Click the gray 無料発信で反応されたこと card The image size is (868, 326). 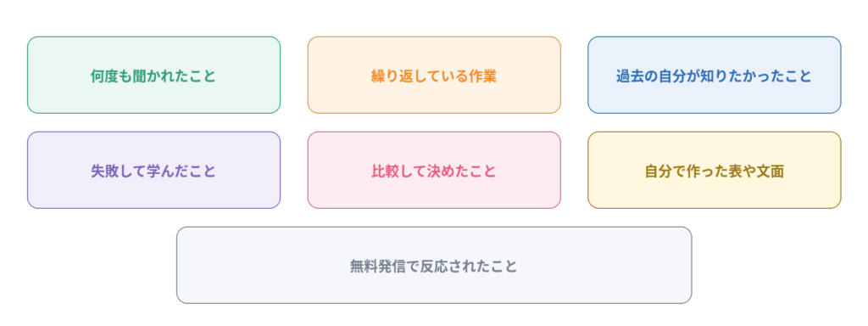tap(434, 265)
